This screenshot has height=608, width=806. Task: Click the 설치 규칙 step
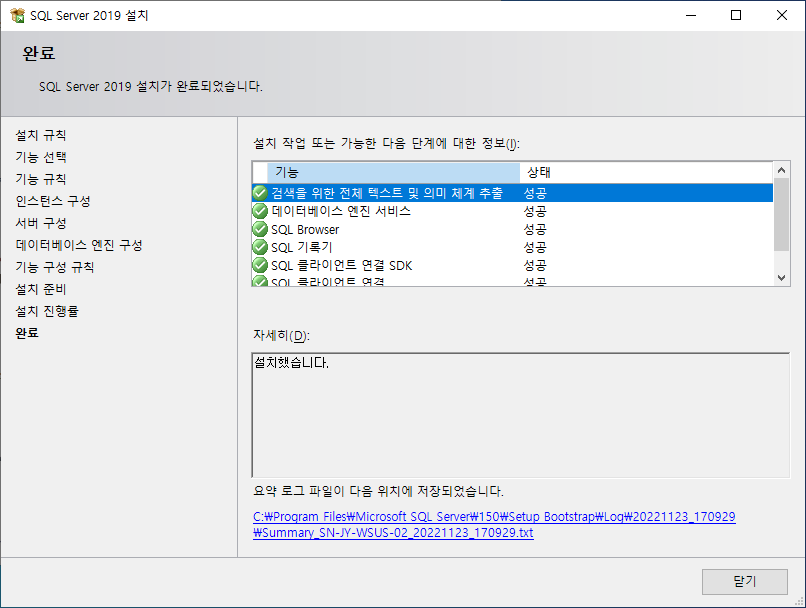[x=41, y=135]
